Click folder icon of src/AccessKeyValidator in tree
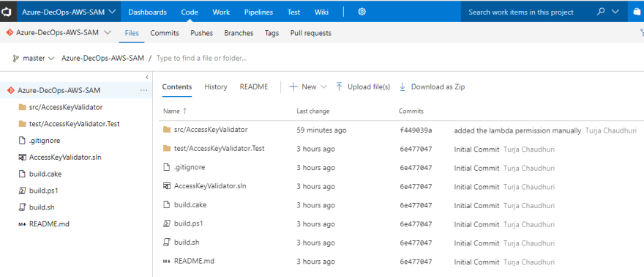 [23, 107]
